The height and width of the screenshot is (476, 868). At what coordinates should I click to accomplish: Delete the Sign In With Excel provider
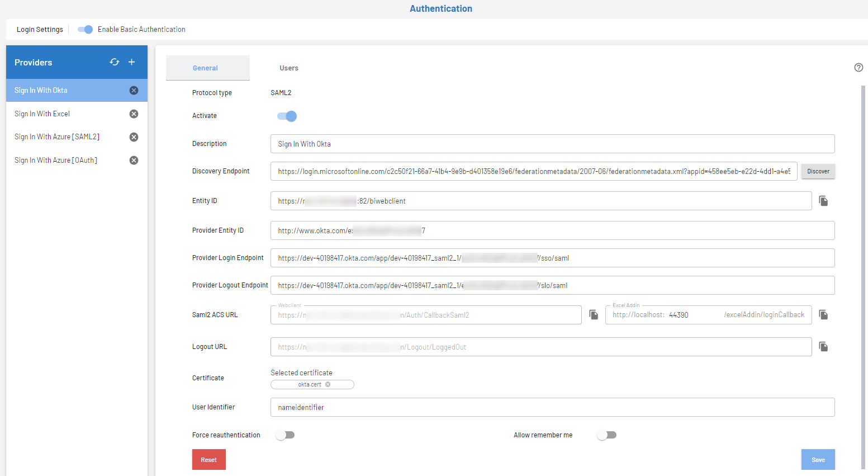click(x=134, y=114)
